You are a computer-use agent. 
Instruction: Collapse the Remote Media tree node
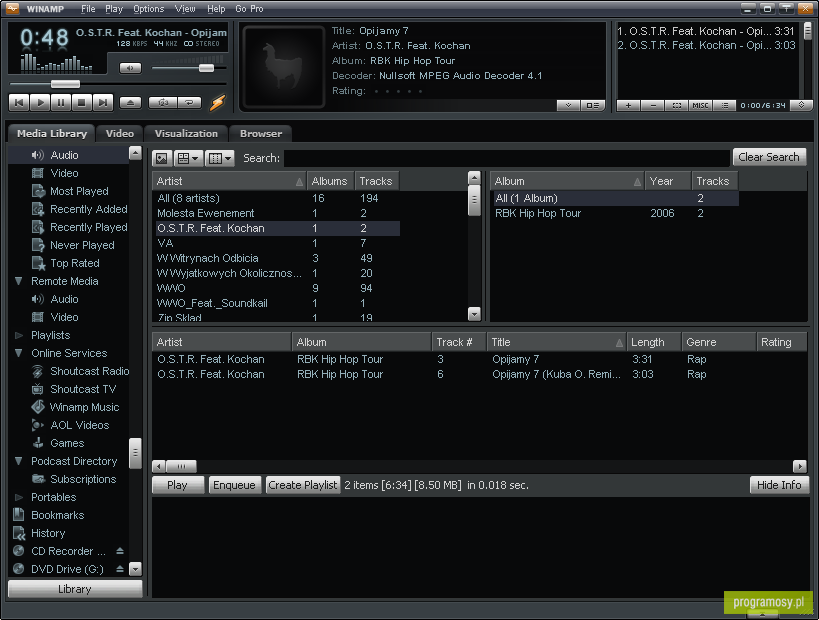[x=19, y=281]
